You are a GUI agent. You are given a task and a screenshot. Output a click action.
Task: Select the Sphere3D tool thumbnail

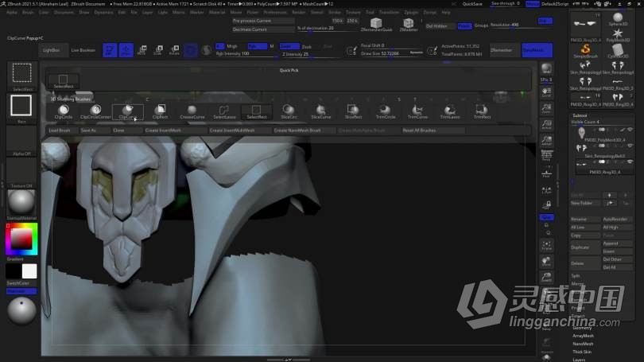pyautogui.click(x=617, y=19)
